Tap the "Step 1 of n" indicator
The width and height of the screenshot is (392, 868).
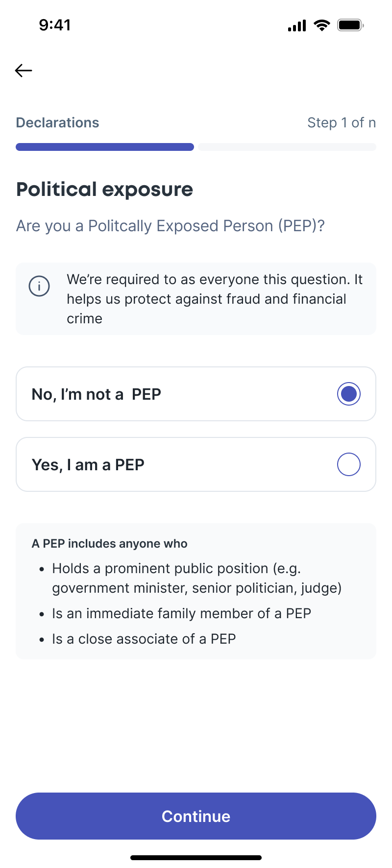(x=342, y=122)
